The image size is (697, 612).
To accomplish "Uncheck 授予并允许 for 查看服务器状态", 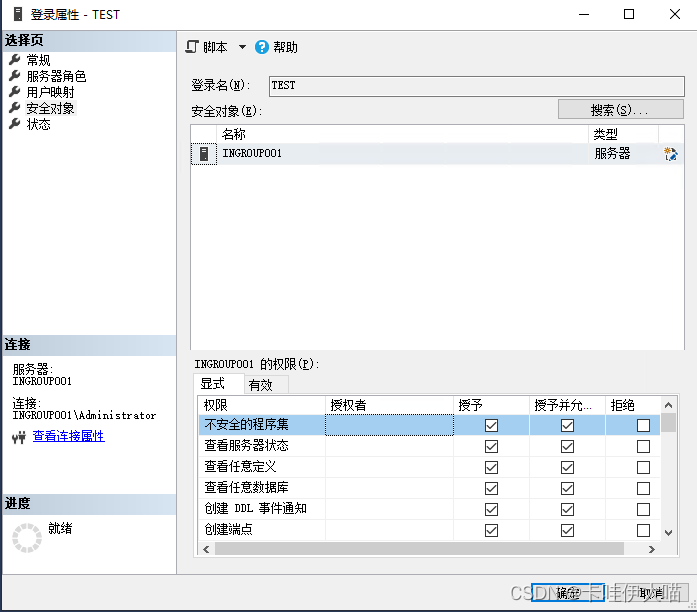I will pyautogui.click(x=567, y=446).
